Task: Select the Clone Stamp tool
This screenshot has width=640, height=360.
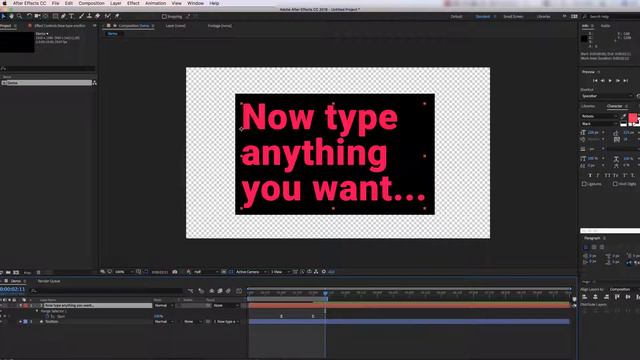Action: 89,16
